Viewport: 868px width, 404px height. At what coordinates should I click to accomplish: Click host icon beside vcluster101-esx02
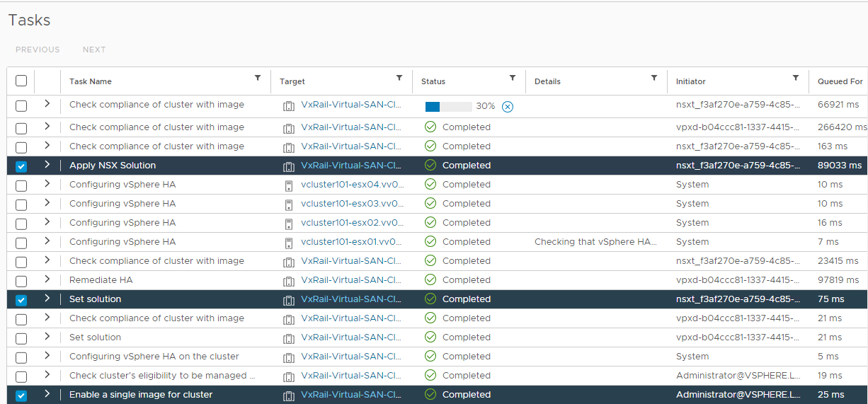288,224
